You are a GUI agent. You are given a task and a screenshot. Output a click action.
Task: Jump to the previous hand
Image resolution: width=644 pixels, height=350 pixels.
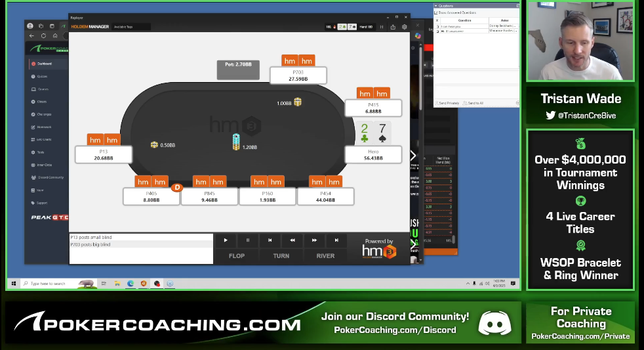pos(270,240)
